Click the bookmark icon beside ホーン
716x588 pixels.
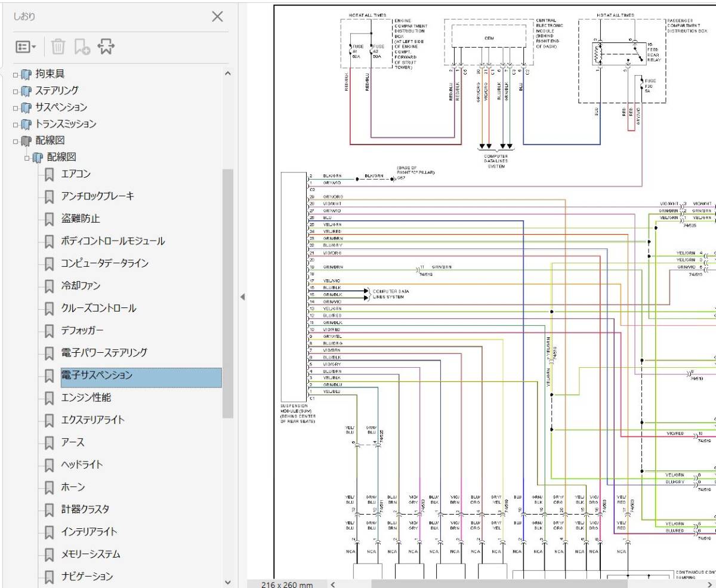click(x=50, y=488)
